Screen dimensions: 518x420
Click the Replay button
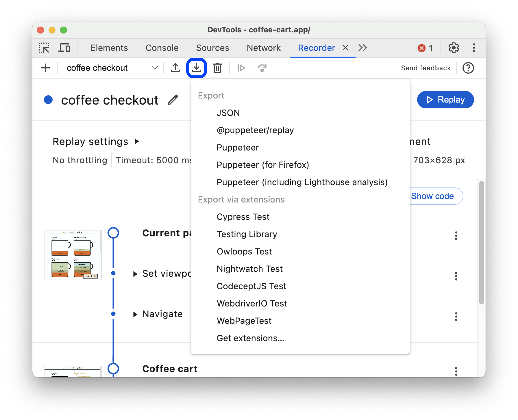(445, 100)
